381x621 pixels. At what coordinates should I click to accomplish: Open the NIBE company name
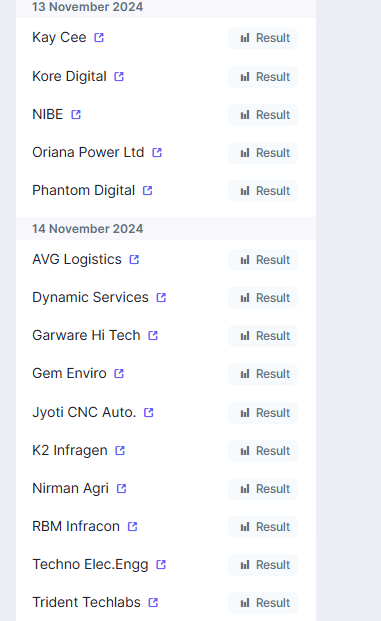48,114
